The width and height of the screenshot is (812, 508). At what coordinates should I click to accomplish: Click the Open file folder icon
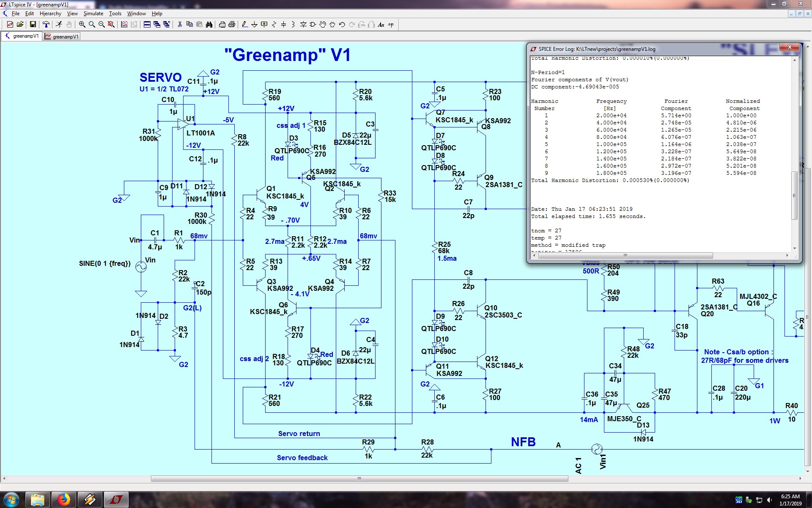coord(19,25)
